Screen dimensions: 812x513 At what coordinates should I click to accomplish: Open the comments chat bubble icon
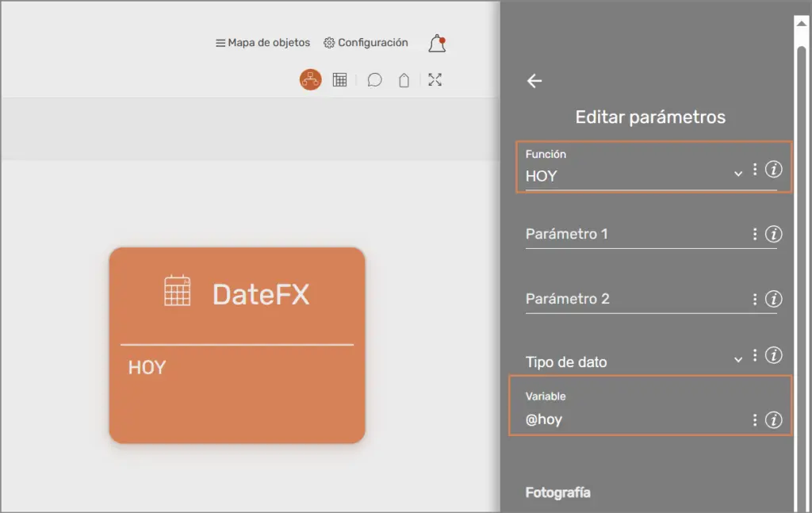pos(373,79)
